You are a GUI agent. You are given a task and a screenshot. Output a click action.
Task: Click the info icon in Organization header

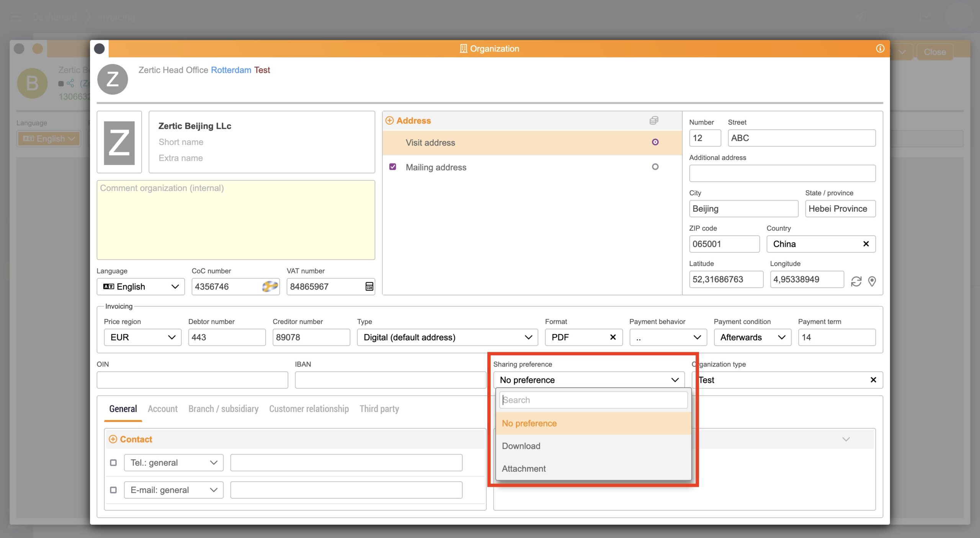click(x=880, y=49)
